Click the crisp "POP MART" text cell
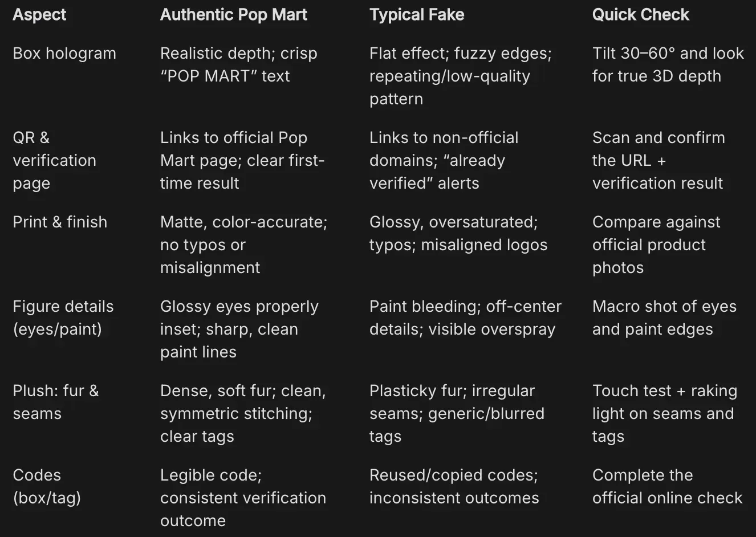This screenshot has width=756, height=537. coord(238,65)
